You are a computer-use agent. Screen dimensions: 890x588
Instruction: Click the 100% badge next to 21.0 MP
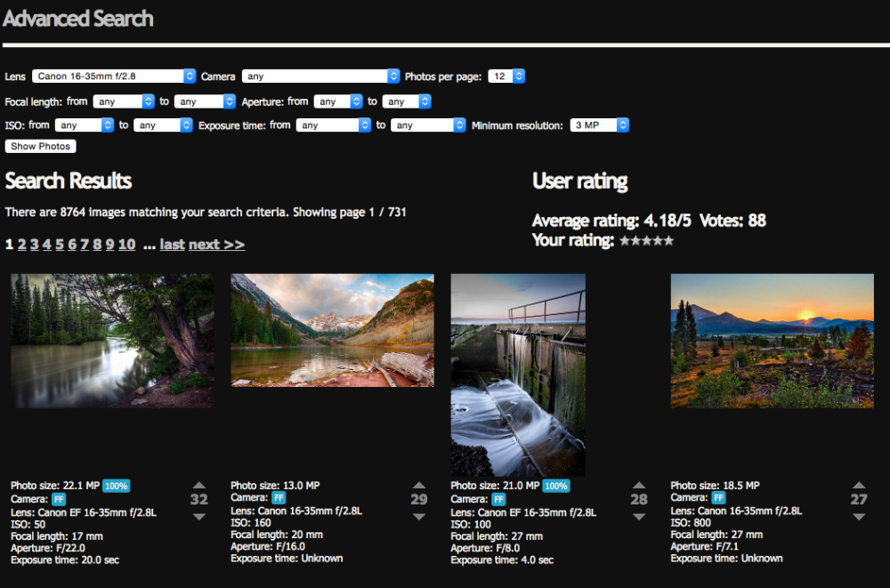556,486
